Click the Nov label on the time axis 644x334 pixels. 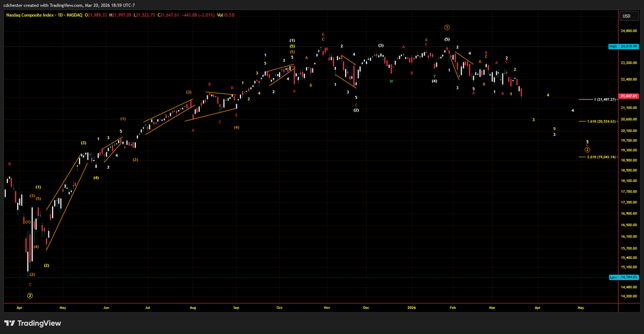pos(326,308)
